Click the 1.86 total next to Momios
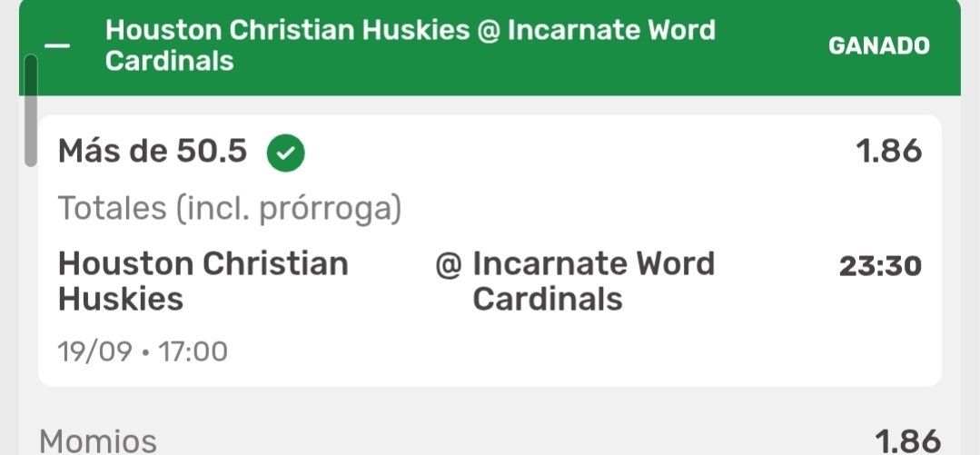The width and height of the screenshot is (980, 455). [x=907, y=441]
